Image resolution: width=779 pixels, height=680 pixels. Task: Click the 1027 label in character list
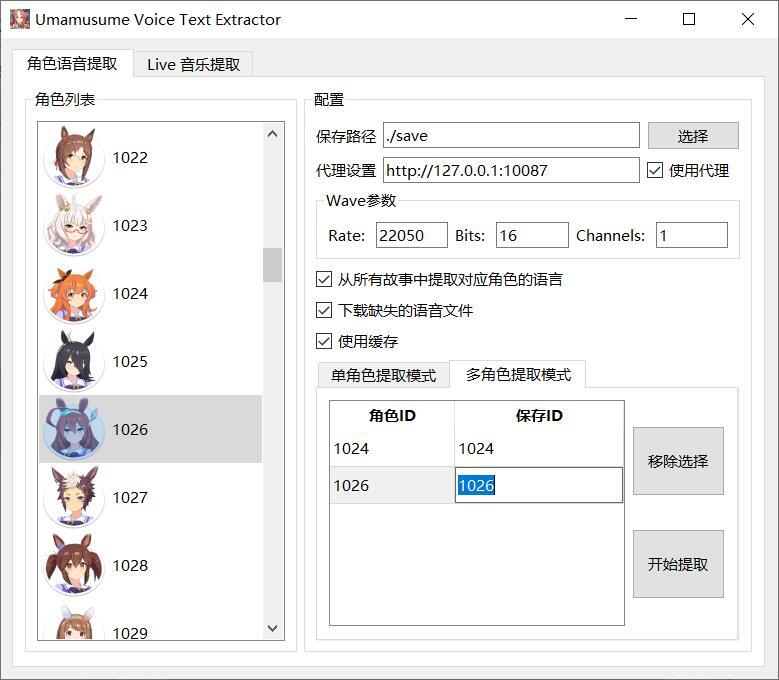(130, 497)
